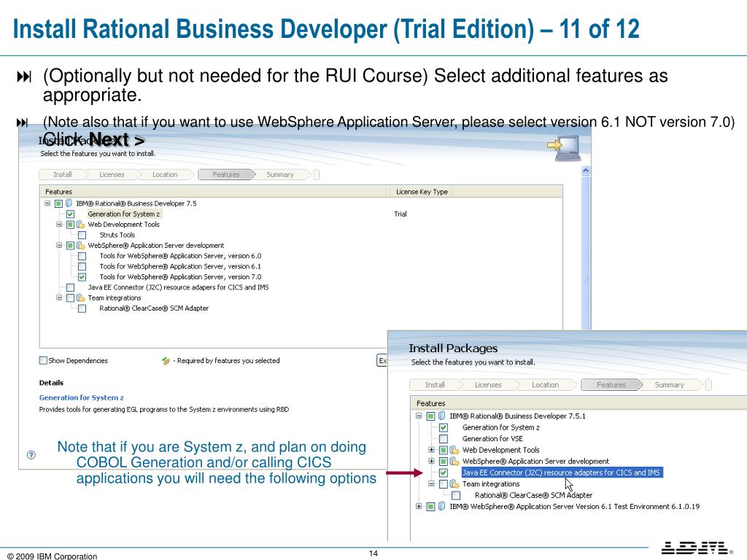Enable the Show Dependencies checkbox

point(43,360)
